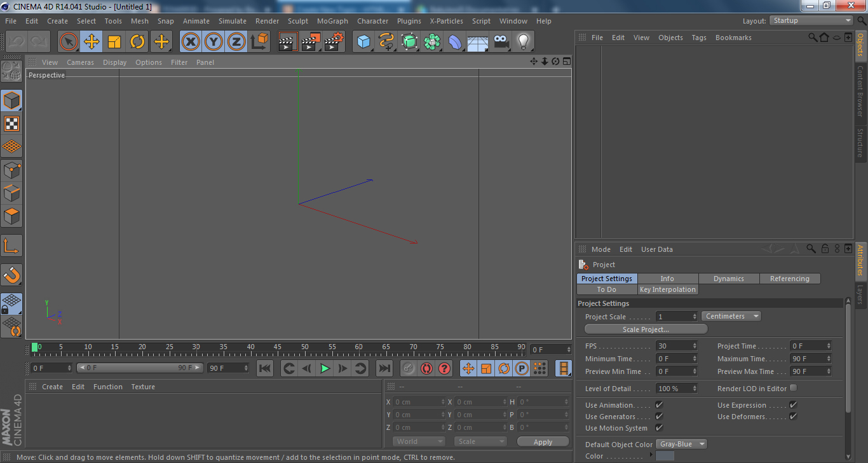Add a Cube primitive object
This screenshot has height=463, width=868.
tap(363, 42)
